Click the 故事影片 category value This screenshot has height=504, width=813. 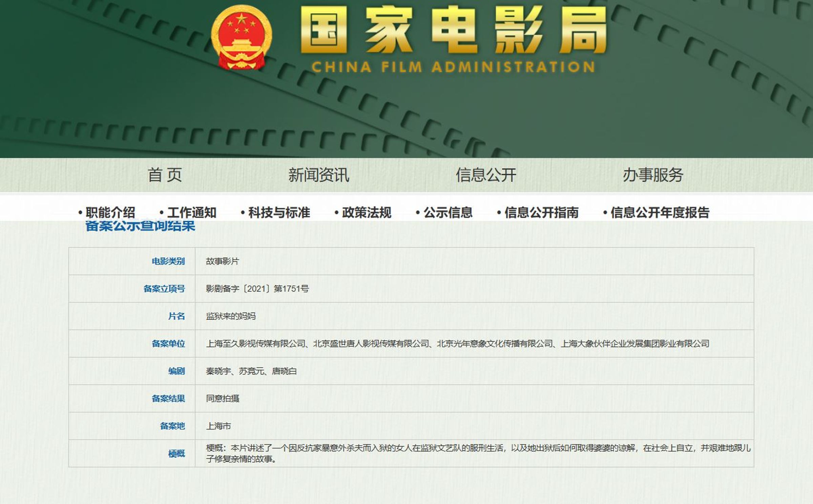click(x=223, y=261)
